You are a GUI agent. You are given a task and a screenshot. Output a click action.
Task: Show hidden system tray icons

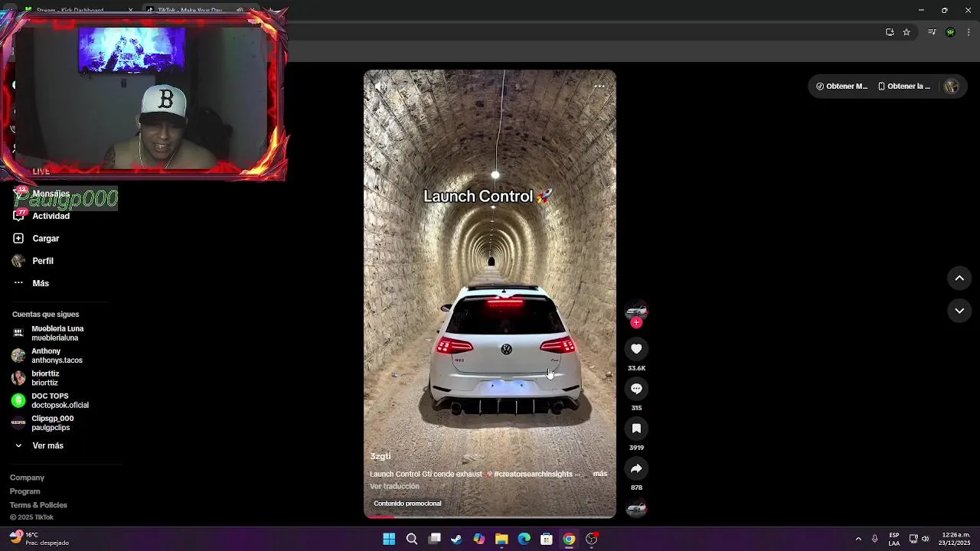click(858, 539)
